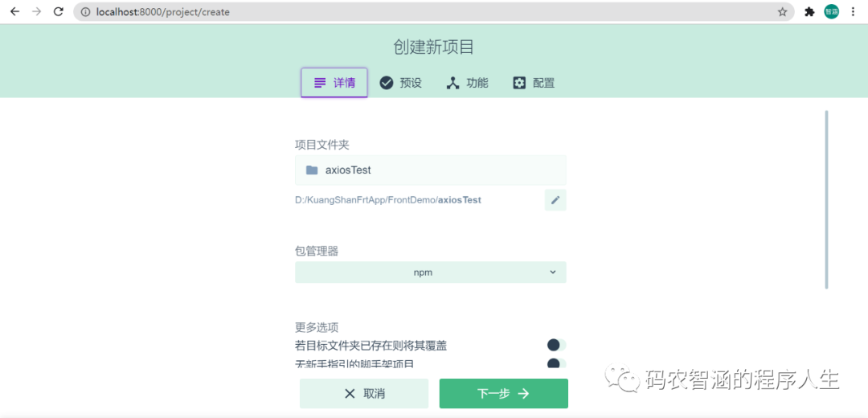Screen dimensions: 868x418
Task: Open Chrome three-dot menu
Action: point(853,11)
